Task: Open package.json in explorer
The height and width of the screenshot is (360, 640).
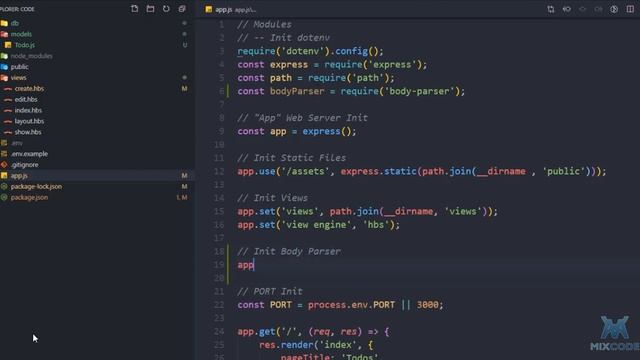Action: pyautogui.click(x=29, y=198)
